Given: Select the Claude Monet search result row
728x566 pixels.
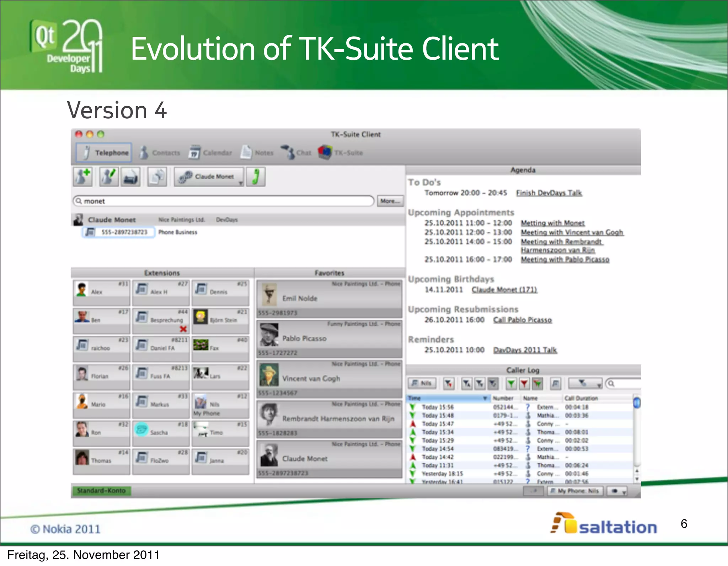Looking at the screenshot, I should pyautogui.click(x=238, y=220).
